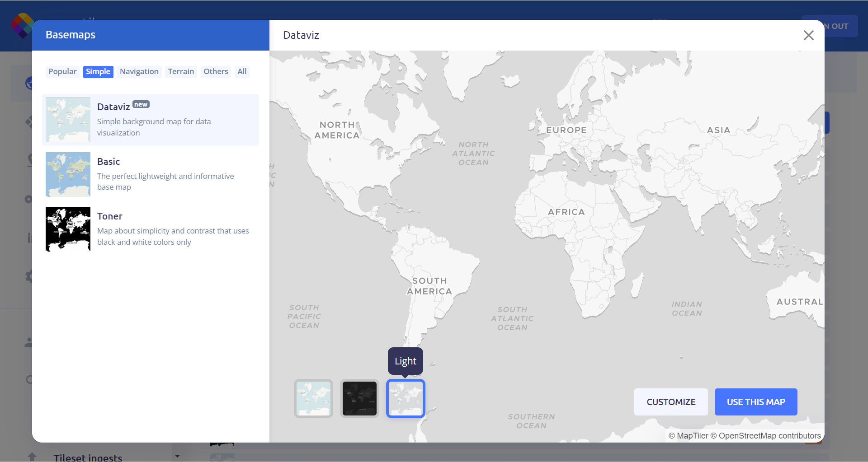Image resolution: width=868 pixels, height=462 pixels.
Task: Show All basemap categories
Action: pyautogui.click(x=242, y=71)
